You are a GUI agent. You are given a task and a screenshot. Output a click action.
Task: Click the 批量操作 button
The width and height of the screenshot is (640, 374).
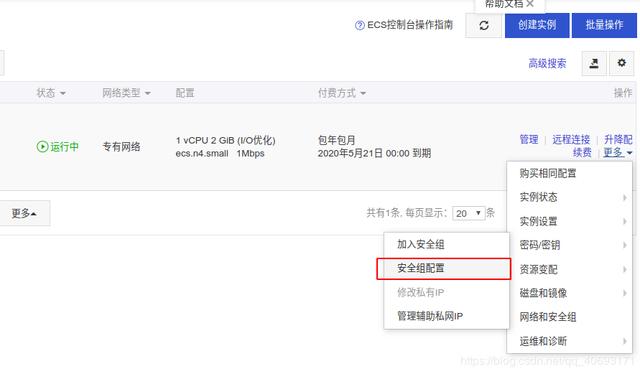point(604,25)
